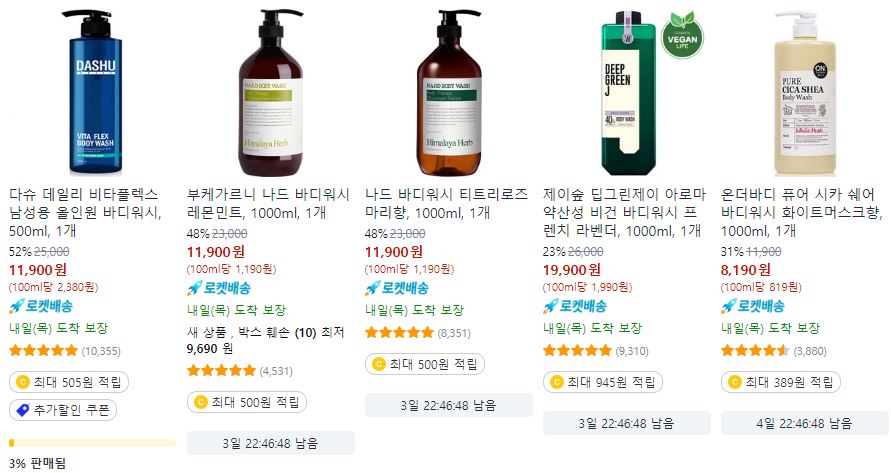Click the 다슈 데일리 비타플렉스 product title
The width and height of the screenshot is (891, 473).
point(85,213)
